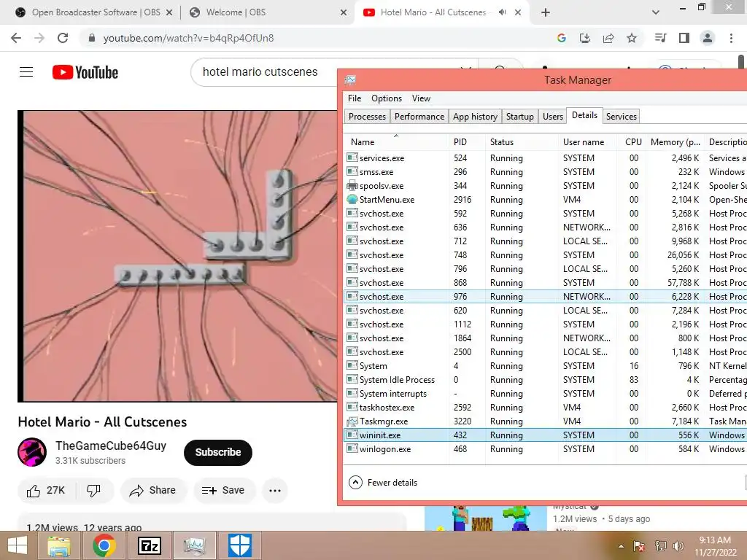Image resolution: width=747 pixels, height=560 pixels.
Task: Select the services.exe process row
Action: 545,158
